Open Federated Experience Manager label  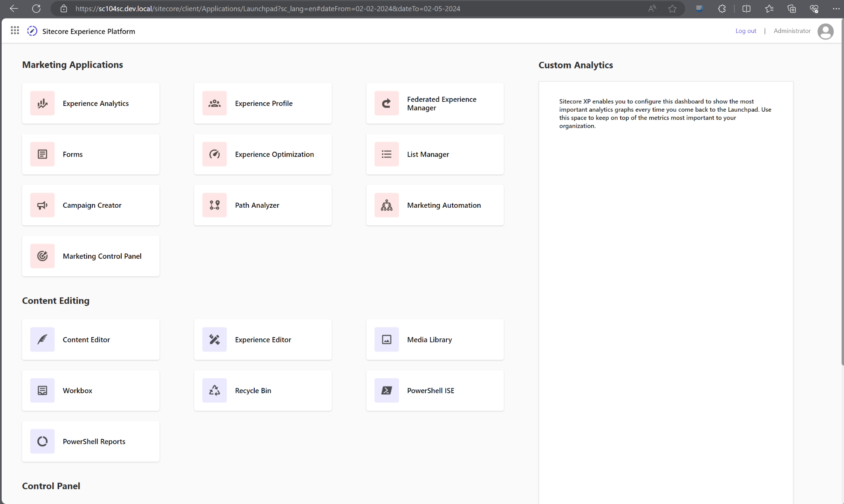[442, 103]
